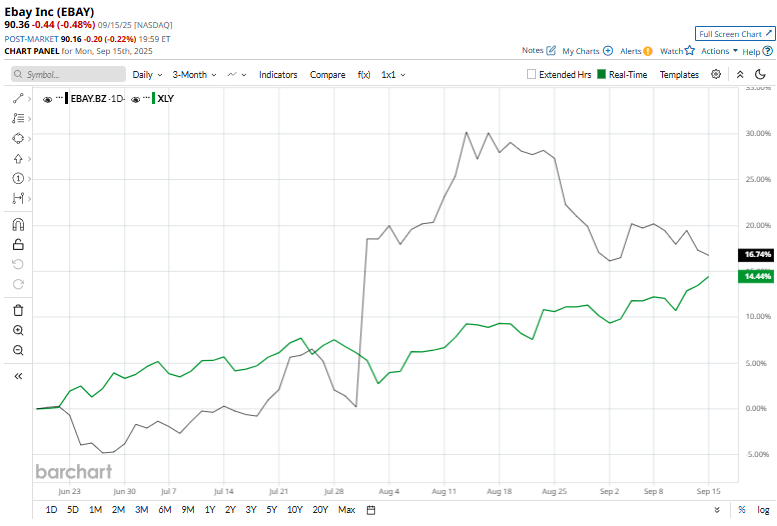Open the f(x) expressions menu

pyautogui.click(x=364, y=74)
